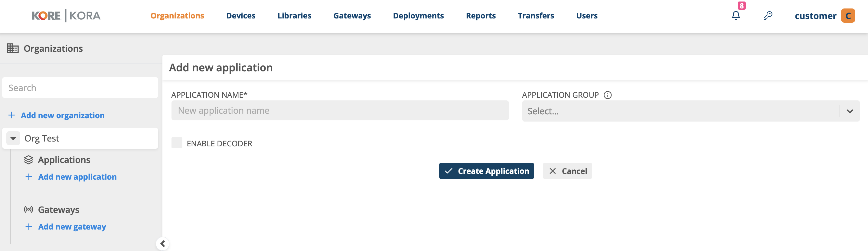
Task: Click the Create Application button
Action: pos(486,171)
